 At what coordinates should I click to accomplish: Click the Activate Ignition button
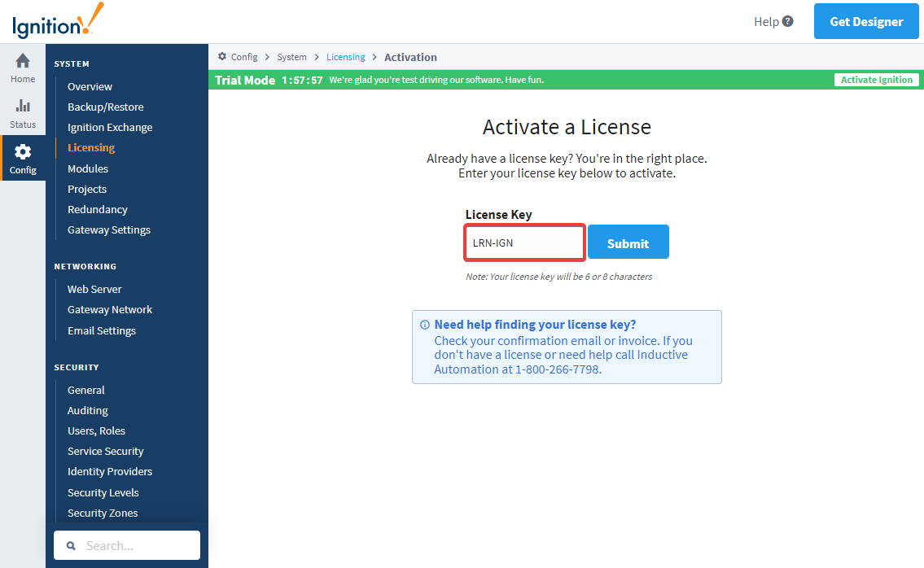876,80
